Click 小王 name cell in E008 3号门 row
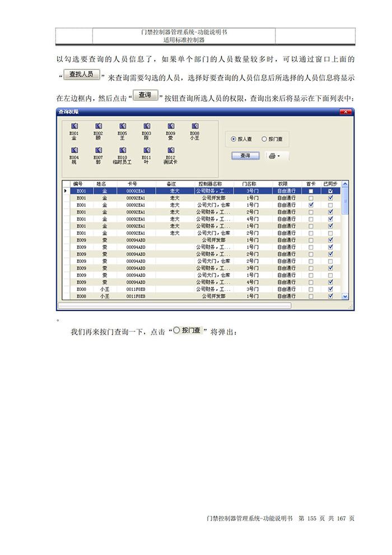This screenshot has width=392, height=555. pyautogui.click(x=105, y=289)
